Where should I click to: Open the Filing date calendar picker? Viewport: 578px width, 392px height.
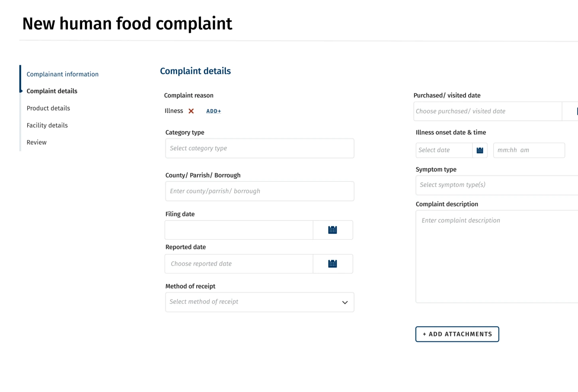(x=333, y=230)
